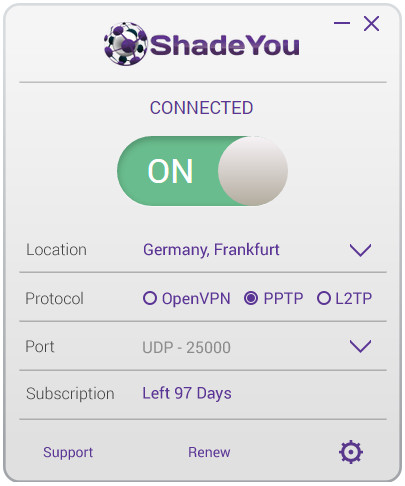Click the ShadeYou globe logo

pyautogui.click(x=125, y=44)
